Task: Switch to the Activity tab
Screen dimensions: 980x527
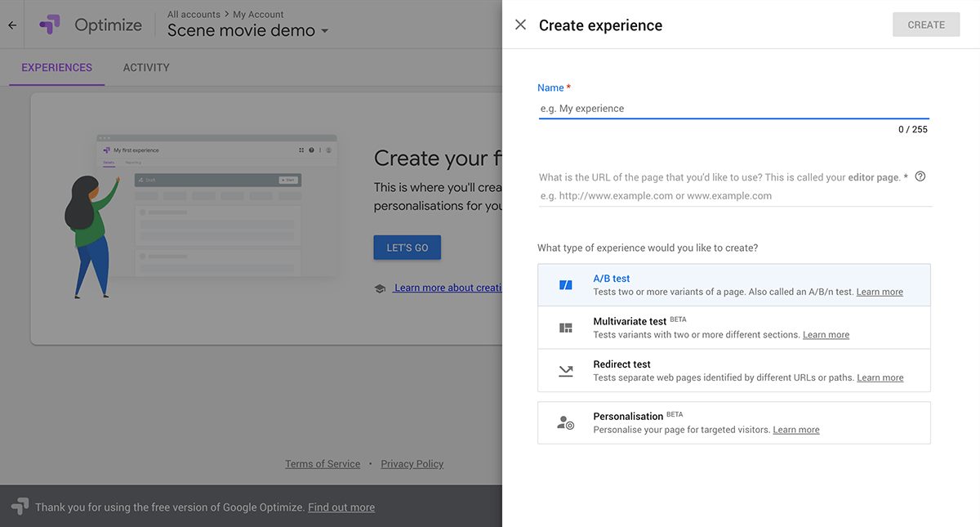Action: pos(146,68)
